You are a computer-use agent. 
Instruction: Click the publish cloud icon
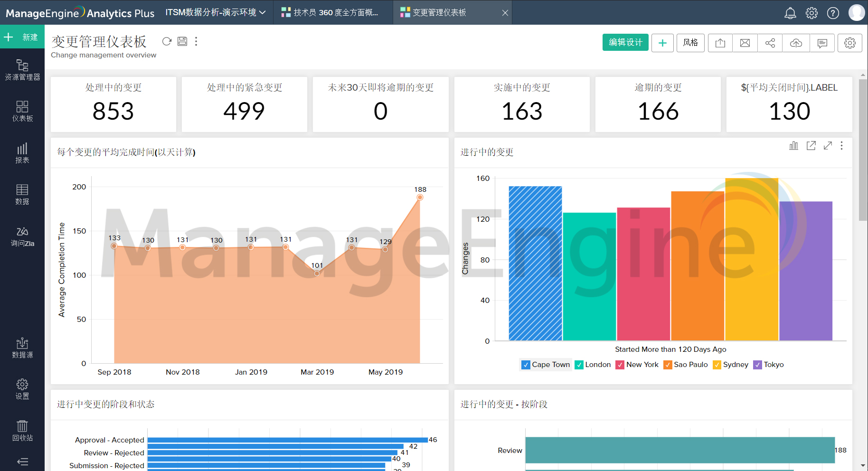pyautogui.click(x=796, y=43)
